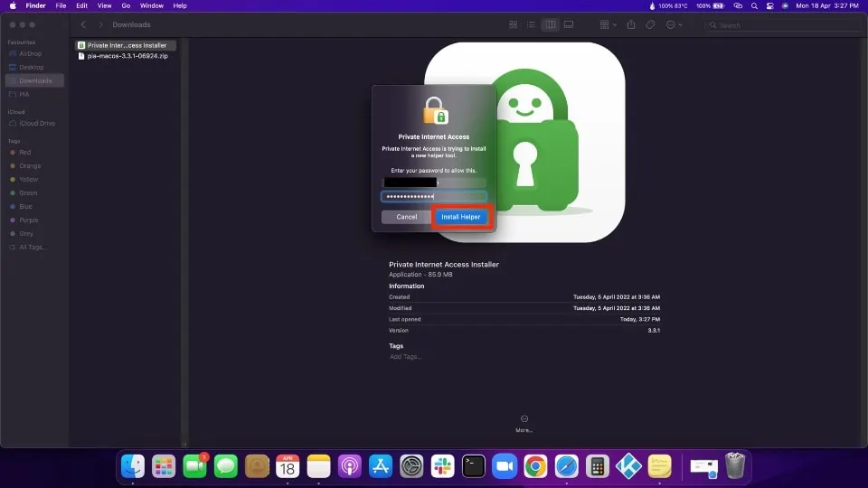The height and width of the screenshot is (488, 868).
Task: Open Calendar from the Dock
Action: click(288, 466)
